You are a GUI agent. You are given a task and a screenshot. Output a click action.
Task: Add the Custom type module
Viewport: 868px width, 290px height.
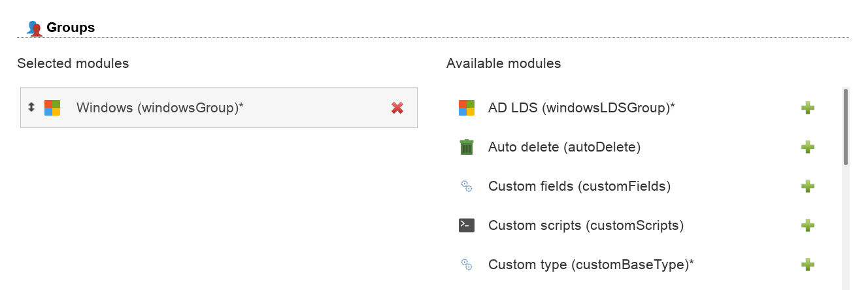click(807, 265)
